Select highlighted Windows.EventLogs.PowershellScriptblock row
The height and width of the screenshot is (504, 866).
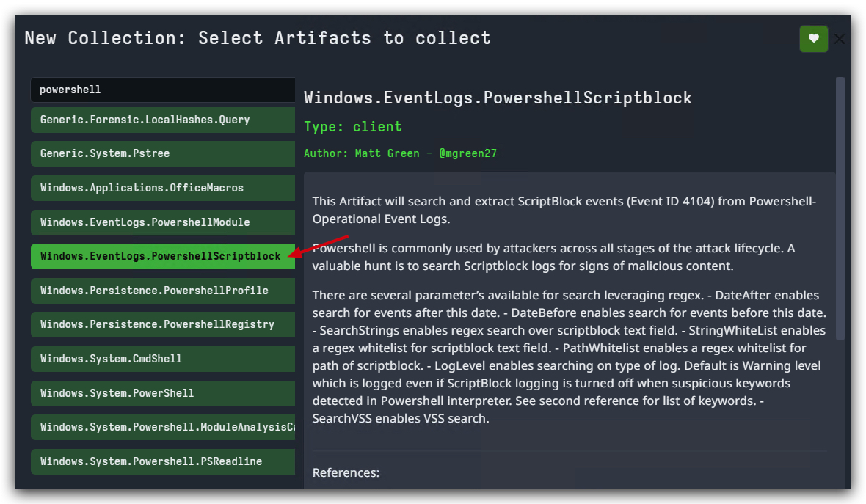point(163,256)
